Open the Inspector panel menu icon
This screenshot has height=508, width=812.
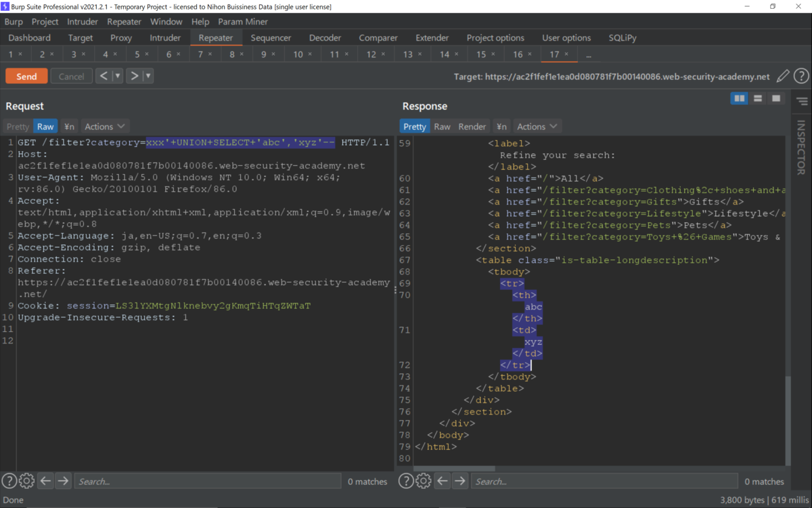tap(802, 102)
